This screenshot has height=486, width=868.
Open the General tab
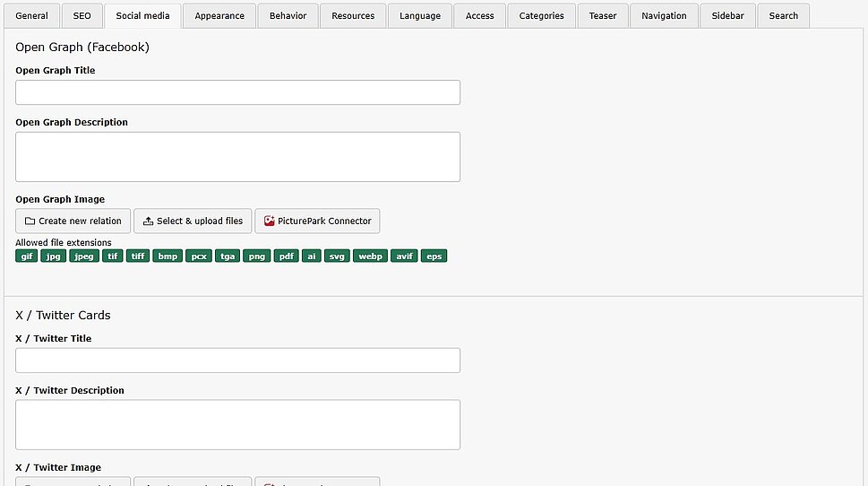[x=32, y=16]
